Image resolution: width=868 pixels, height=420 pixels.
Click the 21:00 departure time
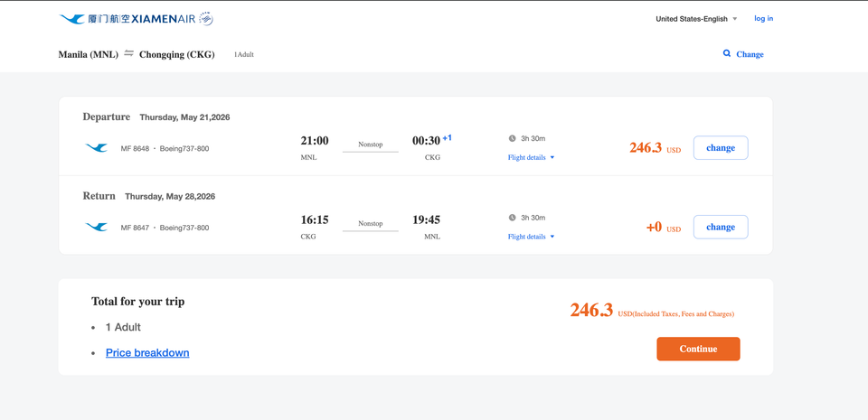[315, 141]
